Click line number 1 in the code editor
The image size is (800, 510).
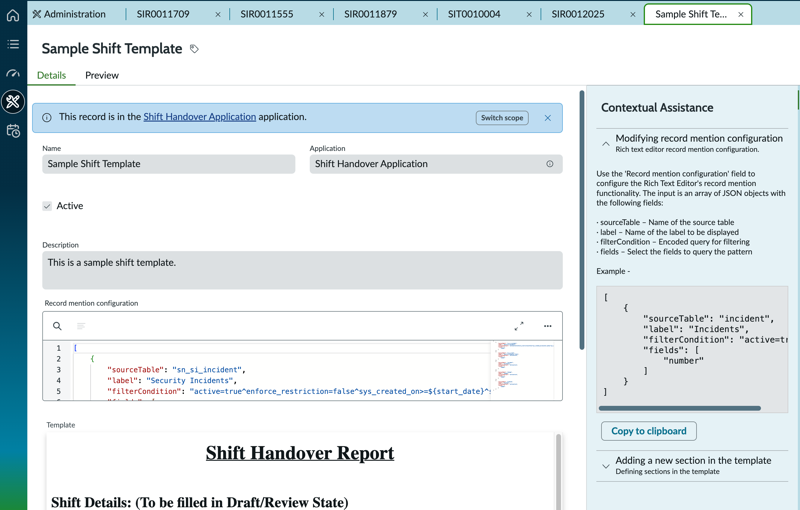[59, 348]
